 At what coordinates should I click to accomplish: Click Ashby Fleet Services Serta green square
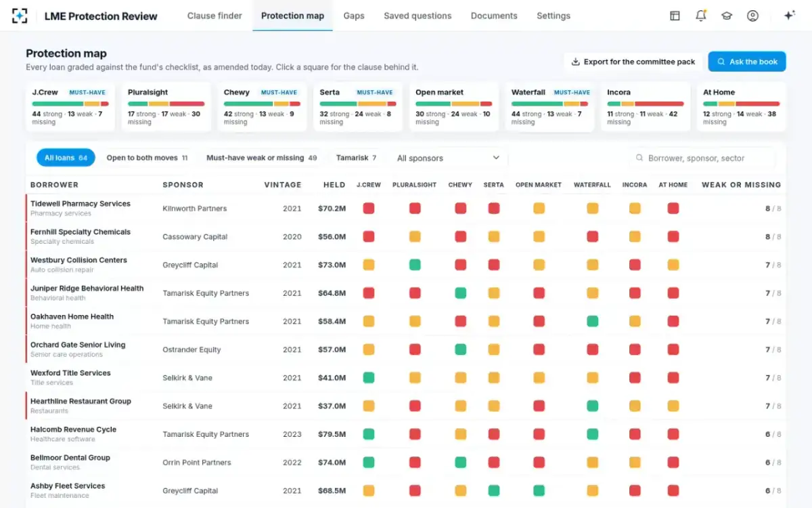click(x=494, y=490)
